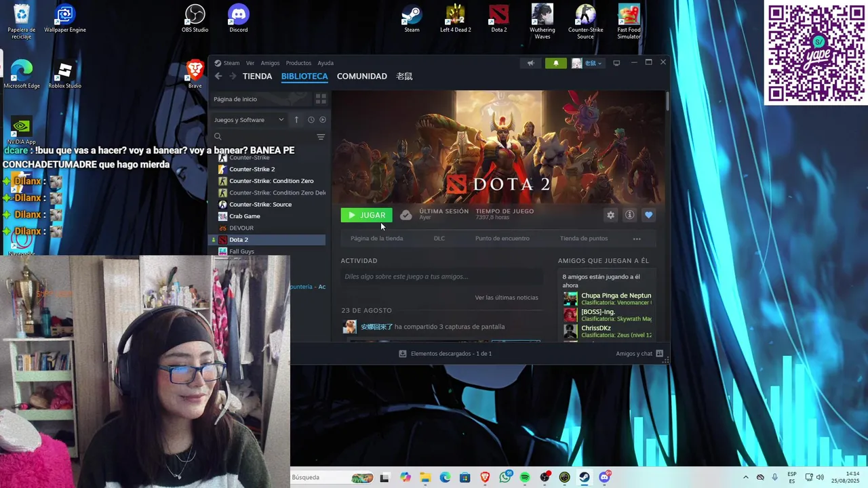This screenshot has height=488, width=868.
Task: Open Productos menu
Action: click(298, 63)
